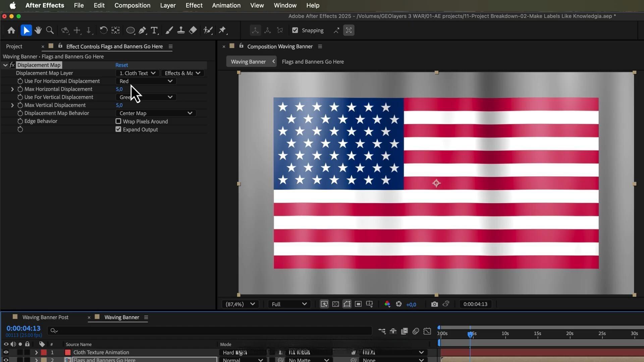The image size is (644, 362).
Task: Click Reset for Displacement Map effect
Action: tap(121, 65)
